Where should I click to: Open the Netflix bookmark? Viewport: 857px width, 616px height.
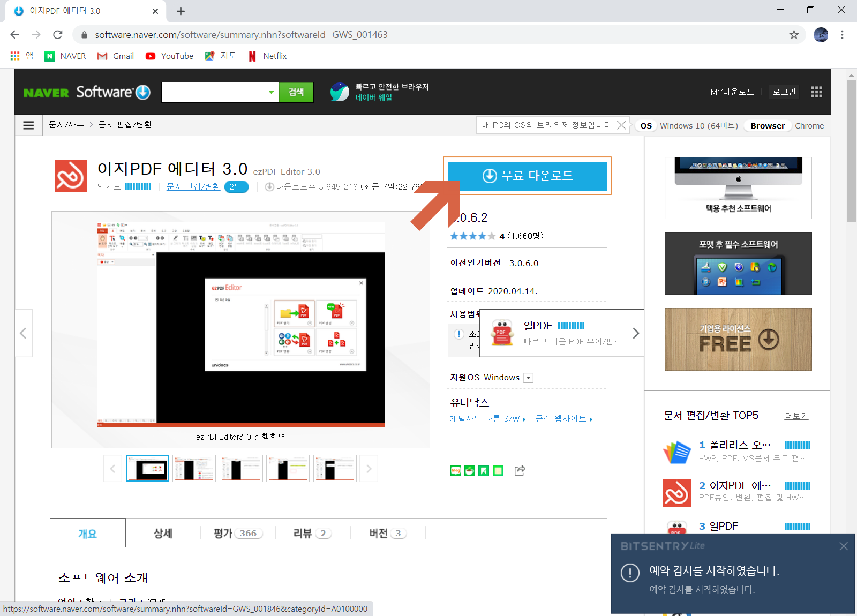(268, 56)
